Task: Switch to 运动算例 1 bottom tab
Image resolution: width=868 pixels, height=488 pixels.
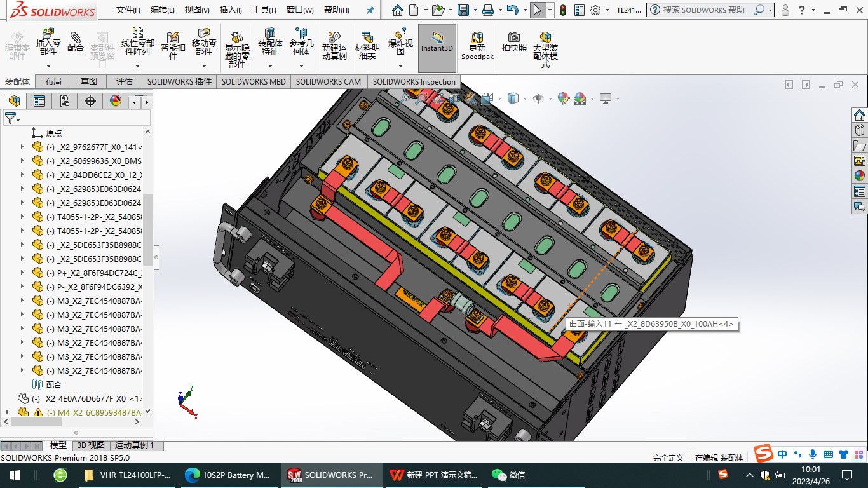Action: point(134,445)
